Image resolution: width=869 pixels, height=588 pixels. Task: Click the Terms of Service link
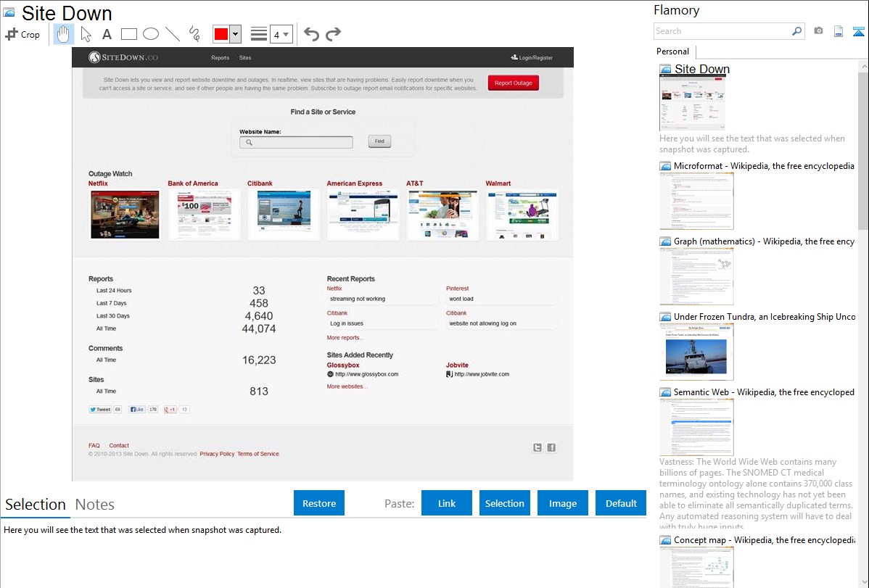click(x=258, y=454)
